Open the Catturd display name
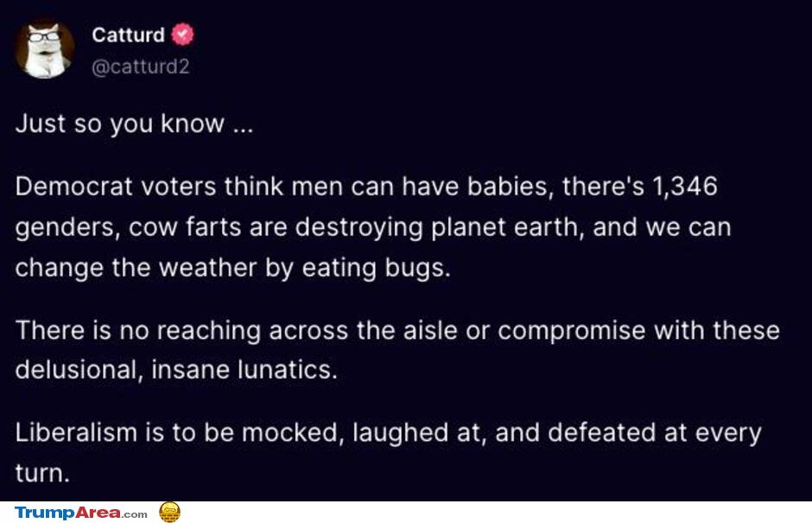Viewport: 812px width, 523px height. pos(128,35)
